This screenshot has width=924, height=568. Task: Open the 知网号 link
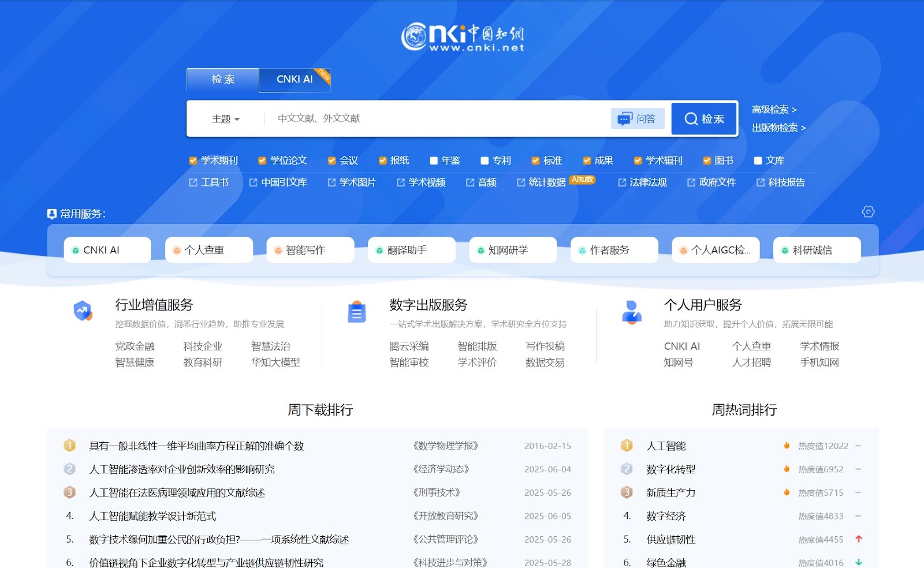pyautogui.click(x=679, y=363)
